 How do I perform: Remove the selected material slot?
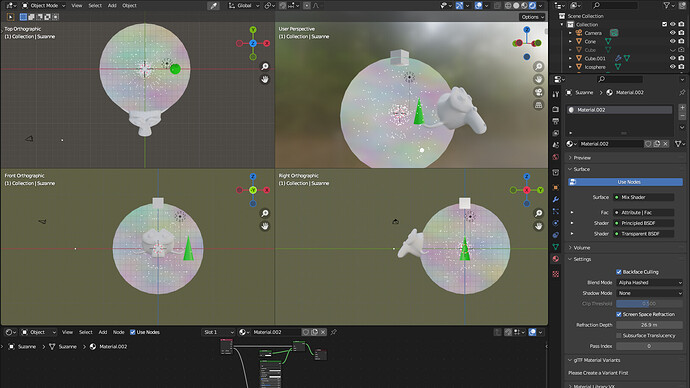tap(682, 116)
